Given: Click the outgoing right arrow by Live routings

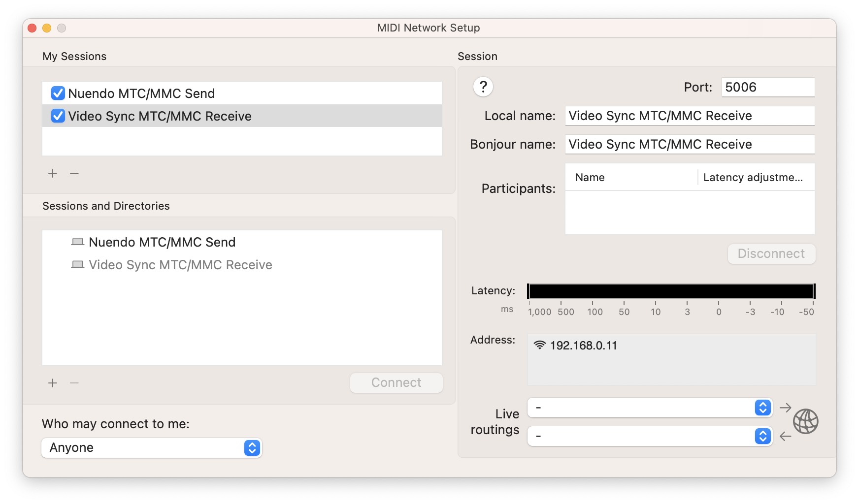Looking at the screenshot, I should pos(785,408).
